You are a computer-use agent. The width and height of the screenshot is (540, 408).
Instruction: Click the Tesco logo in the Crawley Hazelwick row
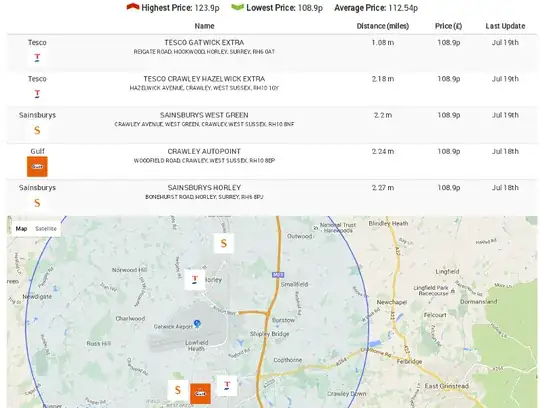coord(37,94)
